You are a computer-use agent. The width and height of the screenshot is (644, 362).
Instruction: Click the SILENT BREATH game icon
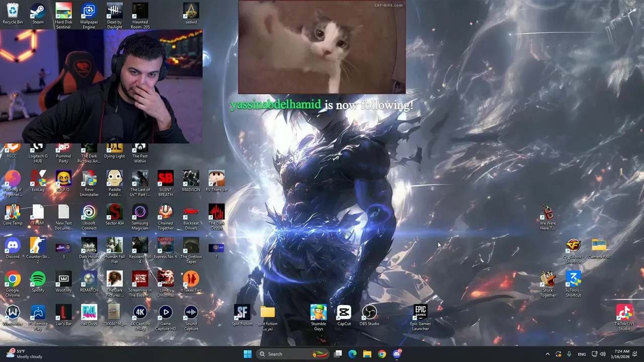166,184
